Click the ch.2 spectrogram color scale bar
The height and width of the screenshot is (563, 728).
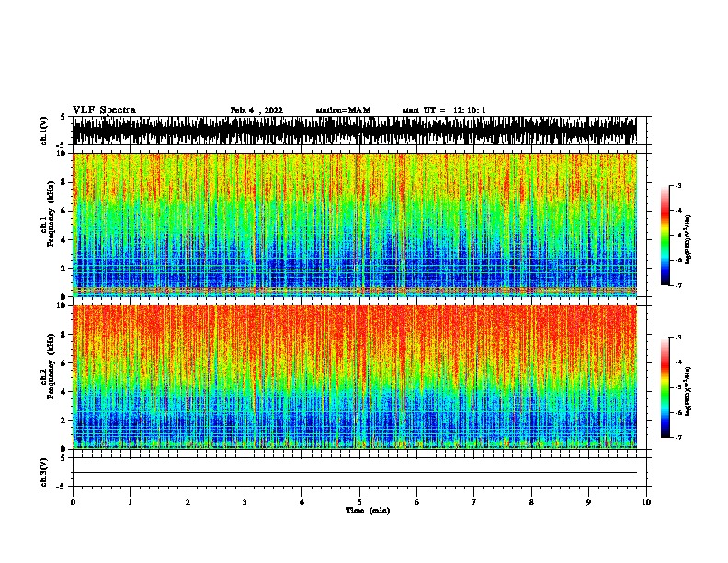coord(665,387)
